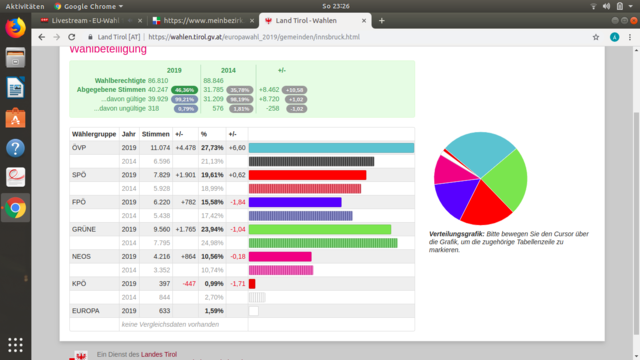Image resolution: width=640 pixels, height=360 pixels.
Task: View site security lock info
Action: (90, 37)
